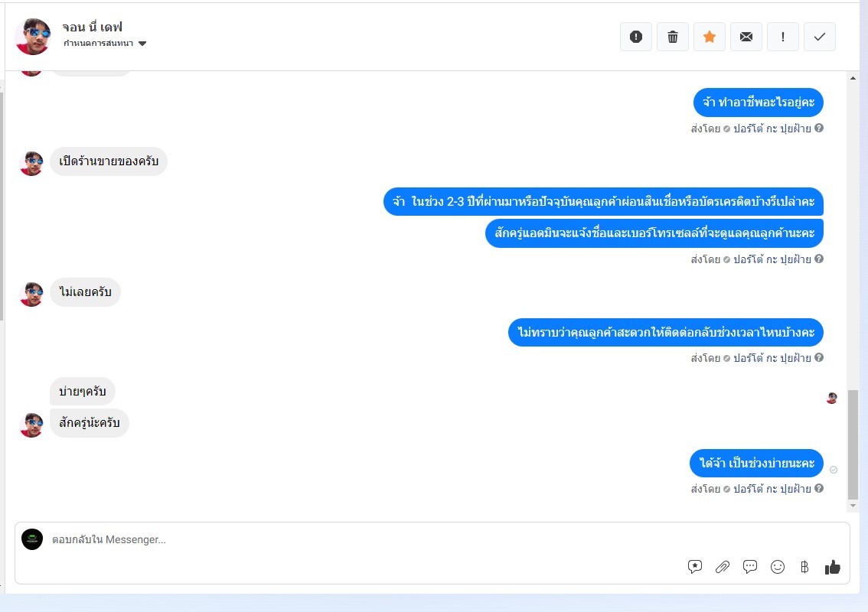Click the จอน นี่ เดฟ contact name
The image size is (868, 612).
click(x=92, y=27)
